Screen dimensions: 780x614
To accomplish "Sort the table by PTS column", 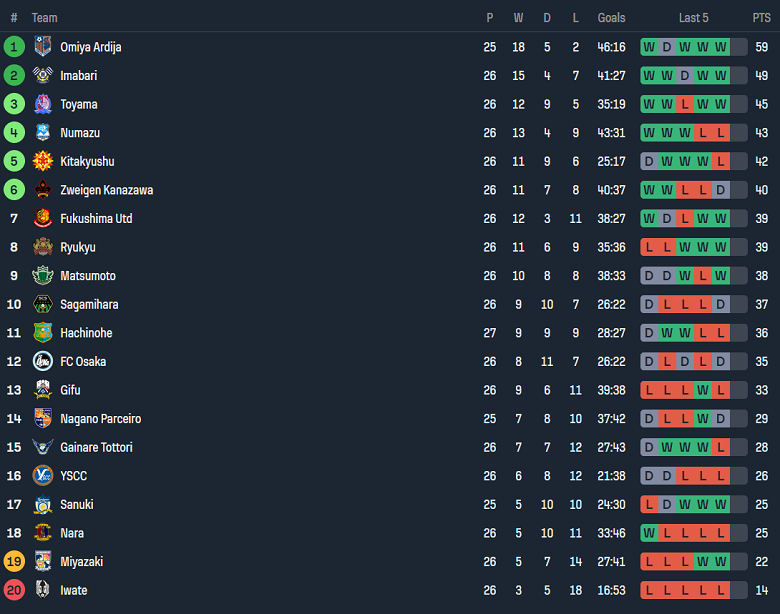I will coord(762,18).
